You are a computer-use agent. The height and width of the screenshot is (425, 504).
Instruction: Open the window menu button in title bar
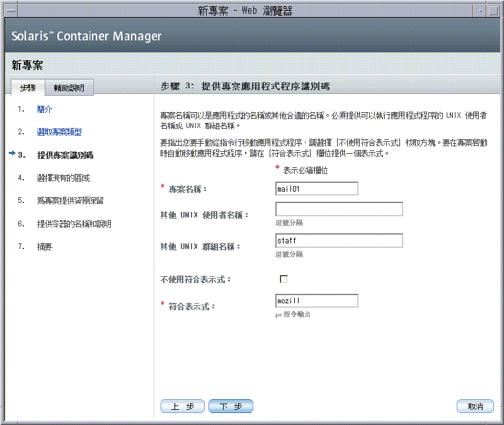point(11,11)
